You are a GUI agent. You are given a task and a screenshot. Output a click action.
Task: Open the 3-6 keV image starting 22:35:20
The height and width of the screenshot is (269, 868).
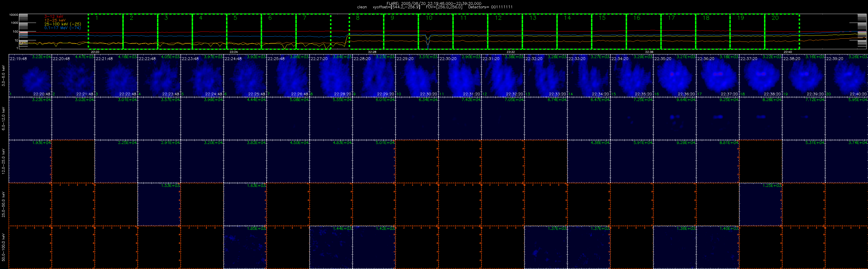[x=675, y=76]
